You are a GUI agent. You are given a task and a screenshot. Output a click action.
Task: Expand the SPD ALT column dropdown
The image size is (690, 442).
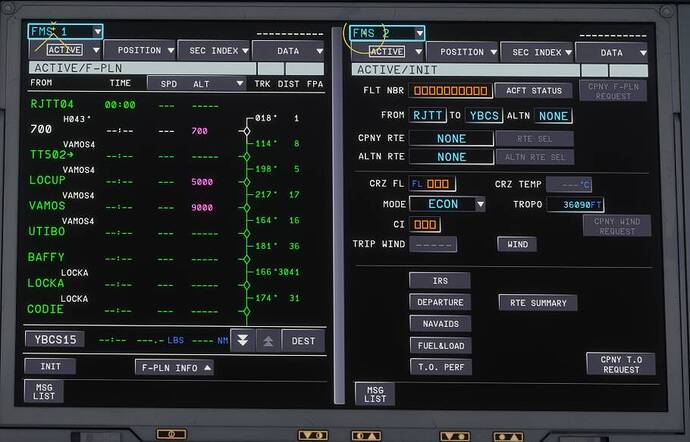[196, 83]
